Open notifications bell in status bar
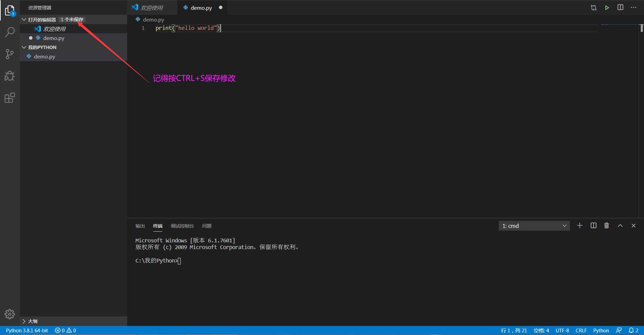Viewport: 644px width, 335px height. tap(633, 331)
